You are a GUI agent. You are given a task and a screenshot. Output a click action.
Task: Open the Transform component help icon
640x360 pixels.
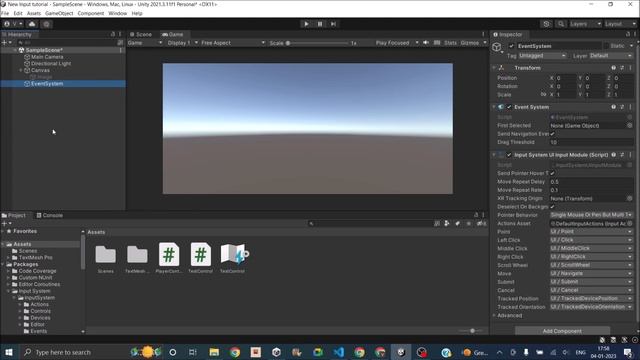[613, 68]
